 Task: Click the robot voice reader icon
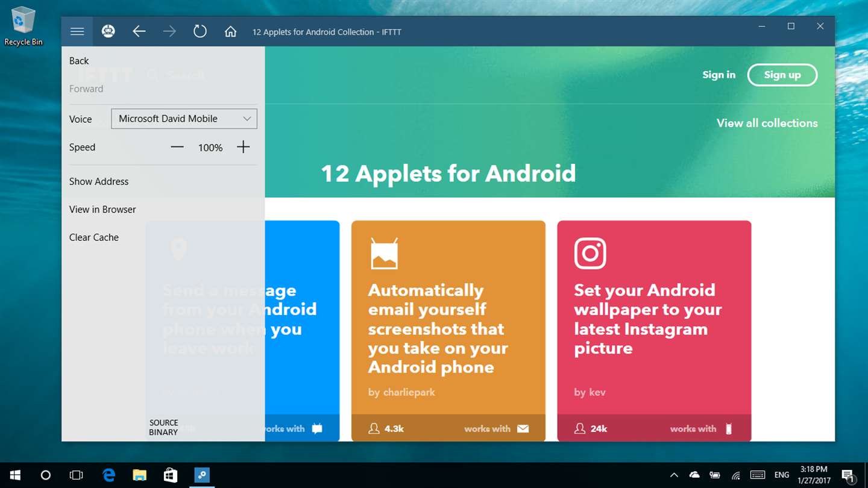pos(108,31)
